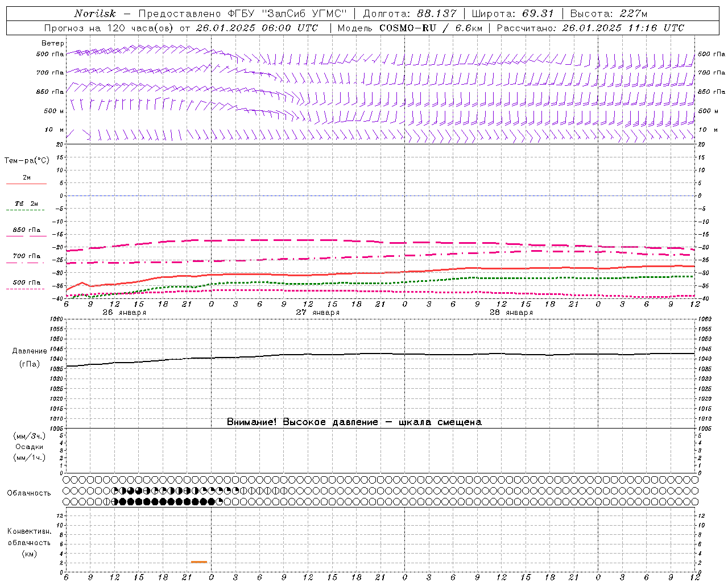Viewport: 728px width, 582px height.
Task: Click the '(мм/1ч.)' precipitation unit label
Action: click(x=30, y=458)
